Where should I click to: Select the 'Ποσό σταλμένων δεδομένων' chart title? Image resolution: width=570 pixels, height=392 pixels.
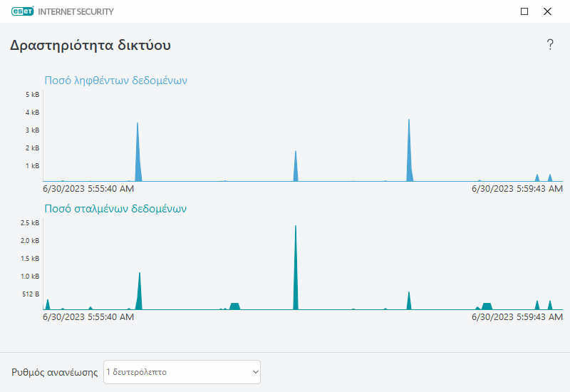tap(115, 210)
